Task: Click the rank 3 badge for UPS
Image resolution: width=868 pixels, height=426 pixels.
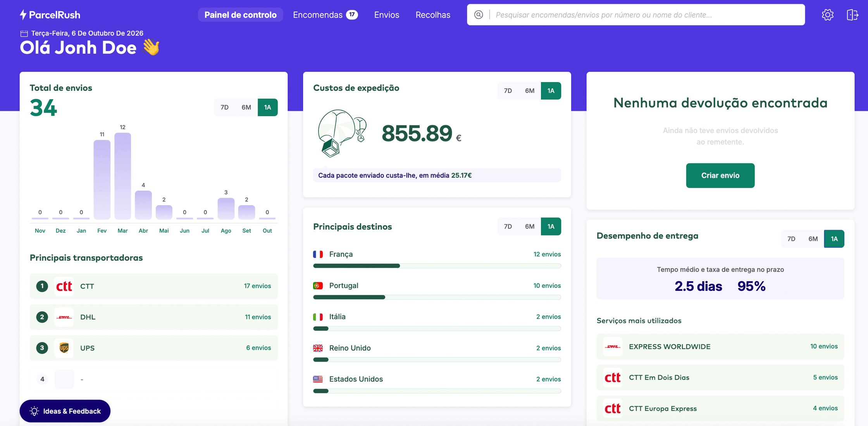Action: pos(42,348)
